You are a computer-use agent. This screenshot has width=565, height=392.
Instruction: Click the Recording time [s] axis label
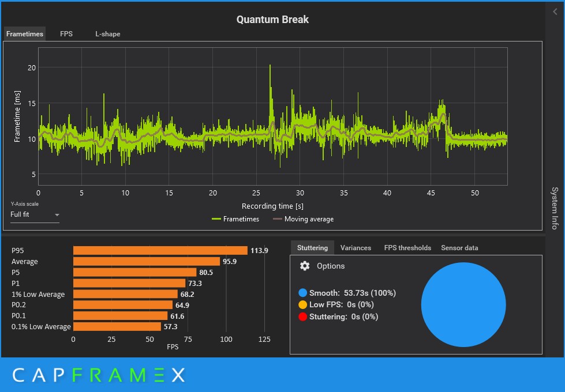tap(272, 206)
